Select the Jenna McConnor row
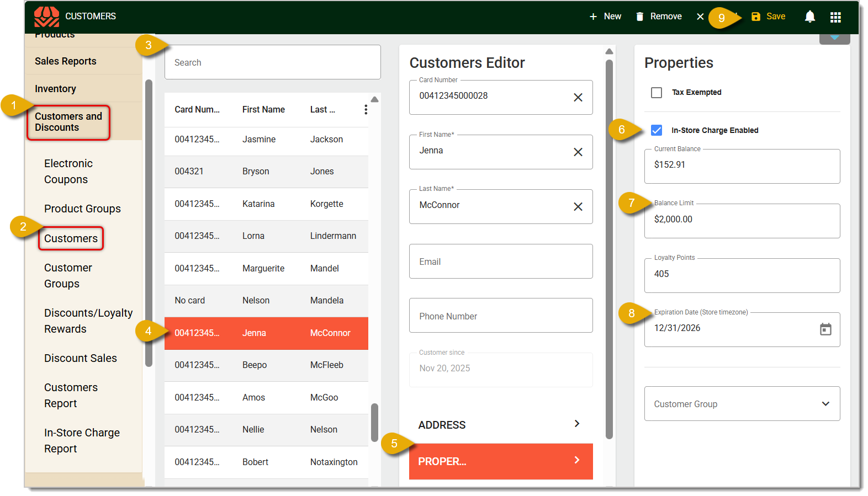This screenshot has height=496, width=868. tap(266, 333)
